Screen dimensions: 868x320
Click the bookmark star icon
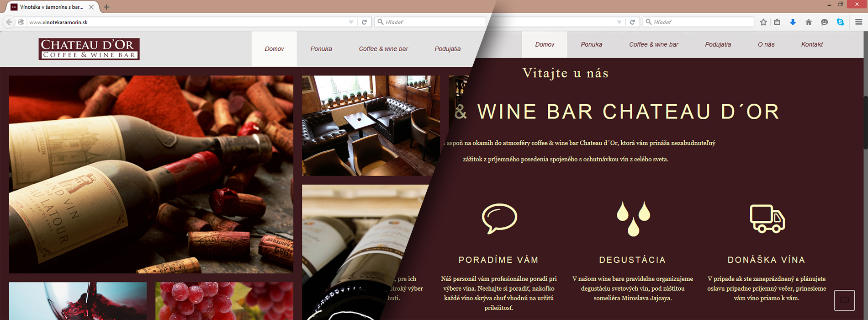coord(763,22)
